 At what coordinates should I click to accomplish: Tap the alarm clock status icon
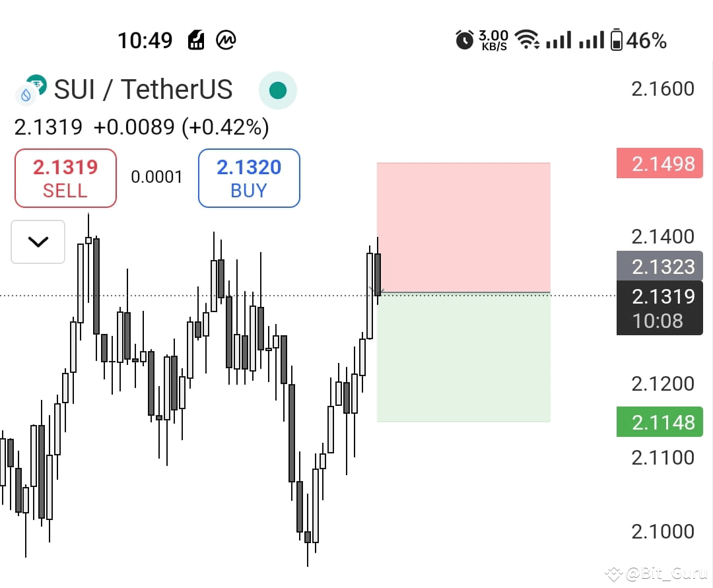point(465,40)
